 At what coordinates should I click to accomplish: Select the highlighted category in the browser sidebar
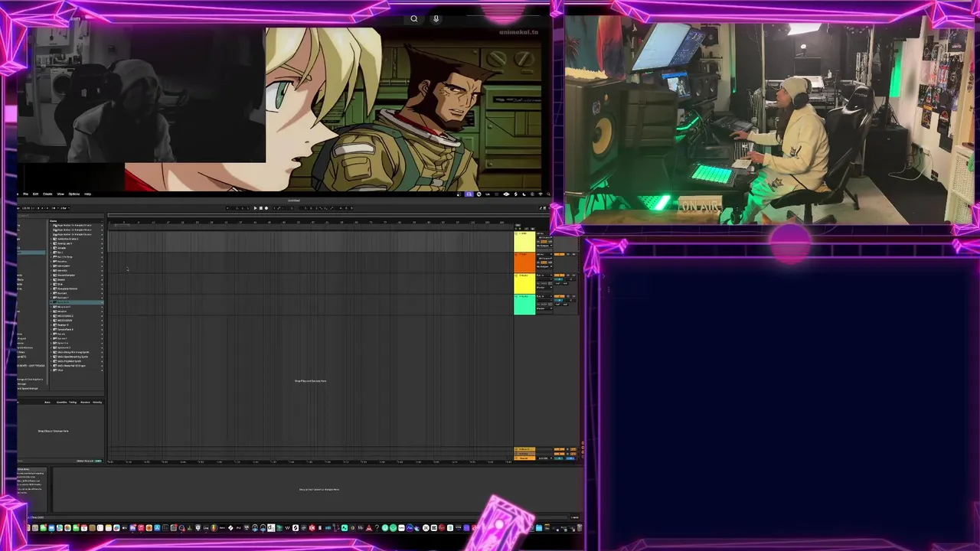click(31, 252)
